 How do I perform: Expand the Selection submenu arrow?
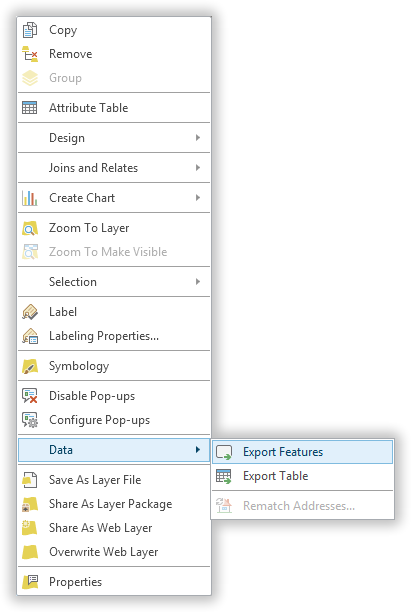198,282
